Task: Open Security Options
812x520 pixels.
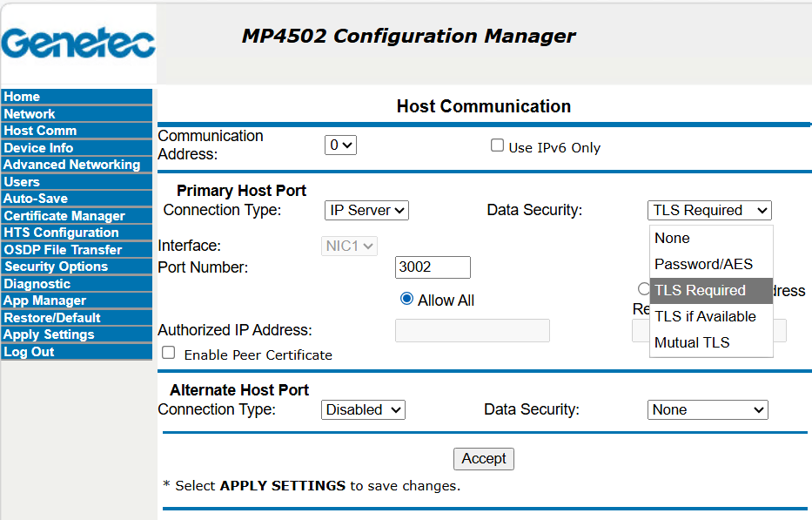Action: pos(77,267)
